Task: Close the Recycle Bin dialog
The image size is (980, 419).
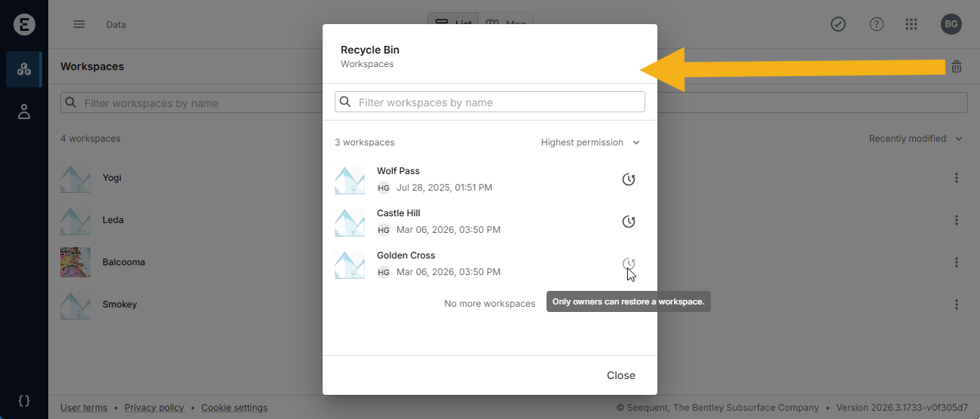Action: 620,375
